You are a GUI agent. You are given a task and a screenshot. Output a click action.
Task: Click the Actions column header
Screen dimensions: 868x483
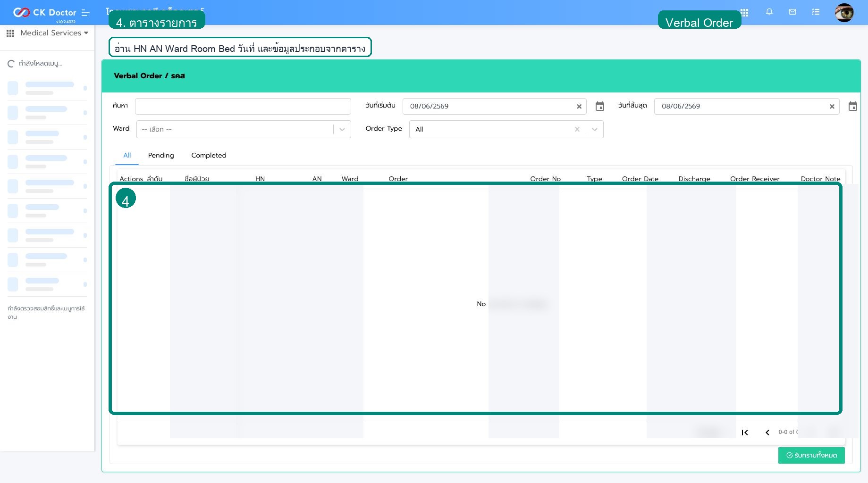pyautogui.click(x=131, y=179)
